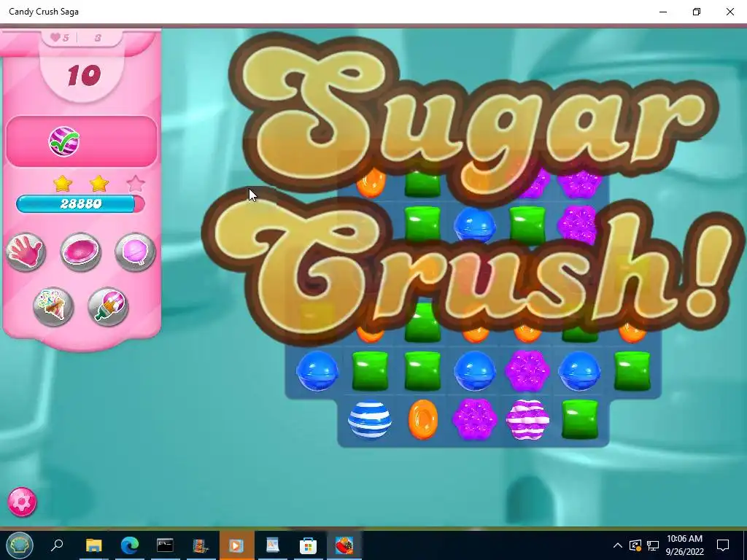Click the sync-status monitor tray icon
This screenshot has width=747, height=560.
coord(635,545)
